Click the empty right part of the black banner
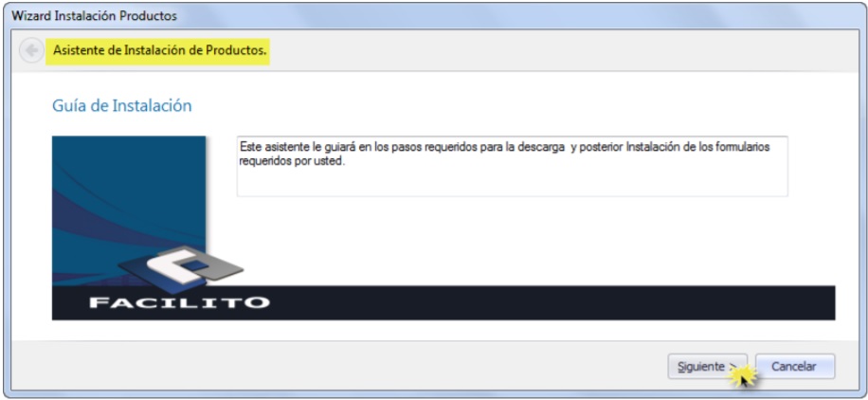Viewport: 868px width, 400px height. (x=569, y=302)
